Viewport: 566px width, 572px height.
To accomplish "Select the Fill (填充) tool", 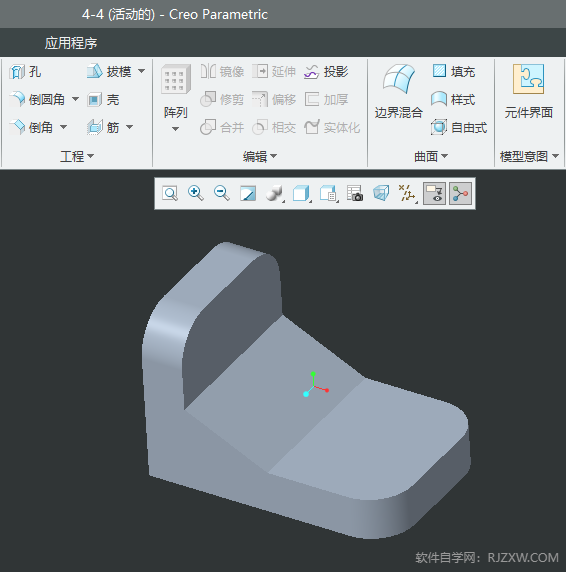I will [x=453, y=71].
